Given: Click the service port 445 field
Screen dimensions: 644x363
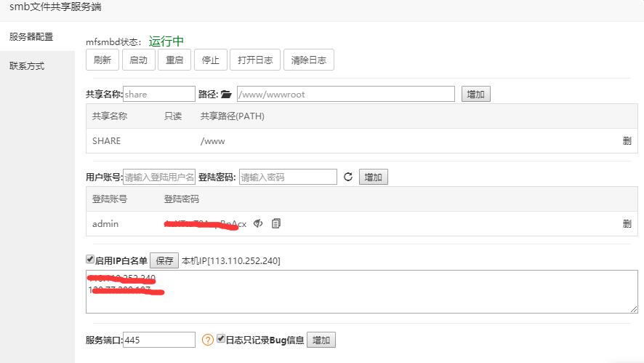Looking at the screenshot, I should click(159, 340).
